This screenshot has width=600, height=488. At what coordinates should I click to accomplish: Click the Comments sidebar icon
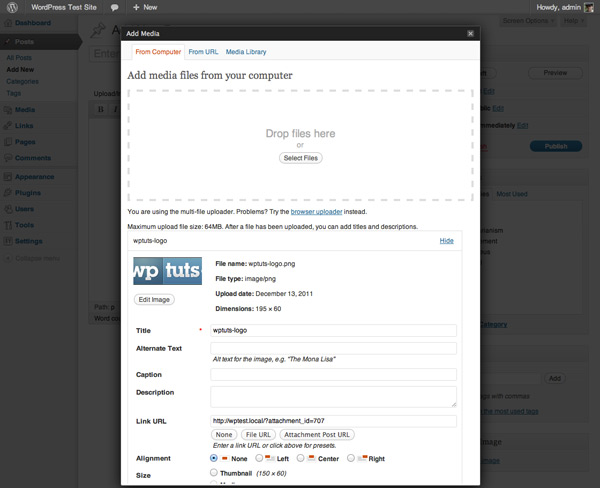pos(8,158)
